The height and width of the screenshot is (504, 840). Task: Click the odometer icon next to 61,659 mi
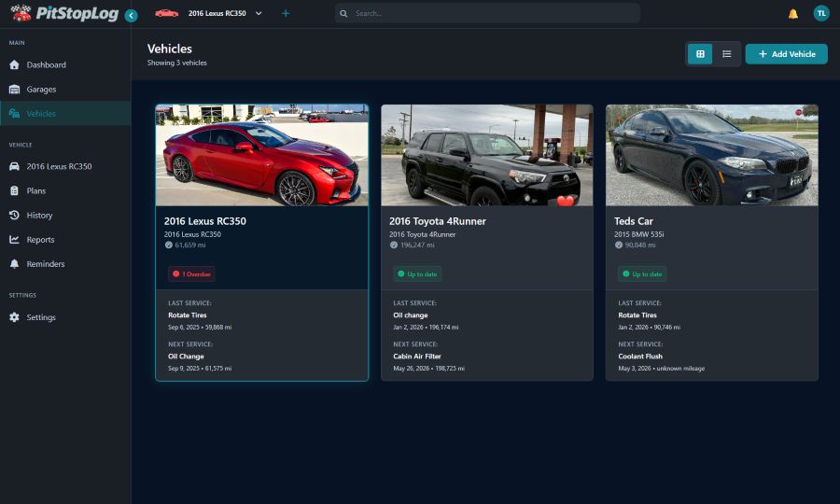169,245
